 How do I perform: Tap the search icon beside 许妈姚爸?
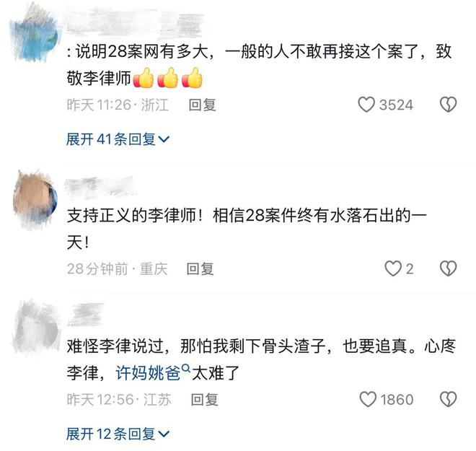click(x=186, y=369)
